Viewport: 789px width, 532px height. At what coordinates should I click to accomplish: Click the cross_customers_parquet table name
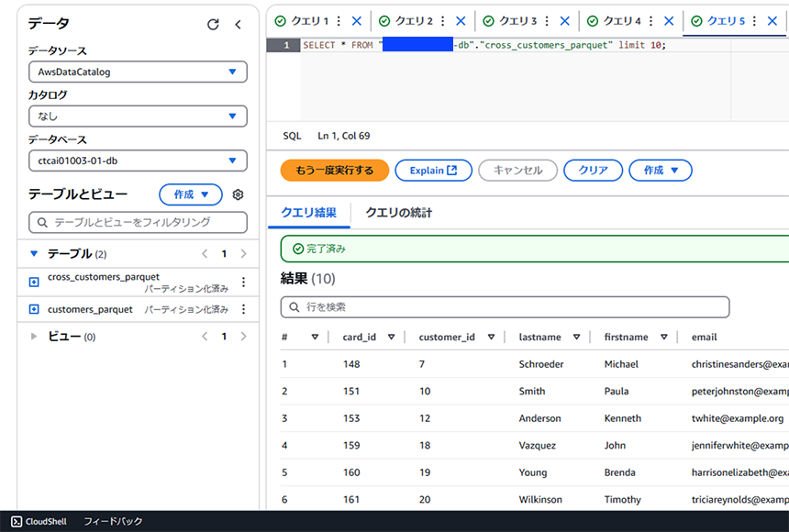(x=104, y=277)
